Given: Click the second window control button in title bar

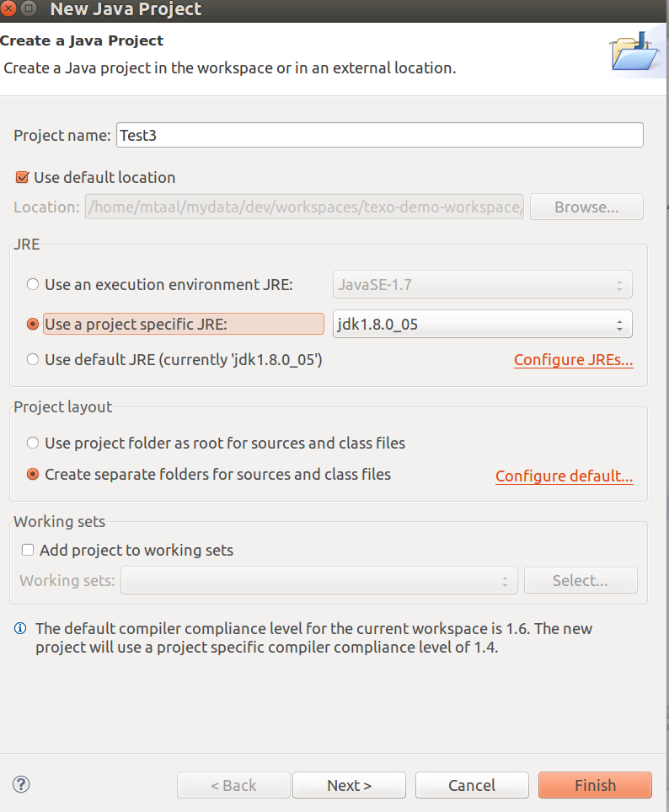Looking at the screenshot, I should coord(29,8).
